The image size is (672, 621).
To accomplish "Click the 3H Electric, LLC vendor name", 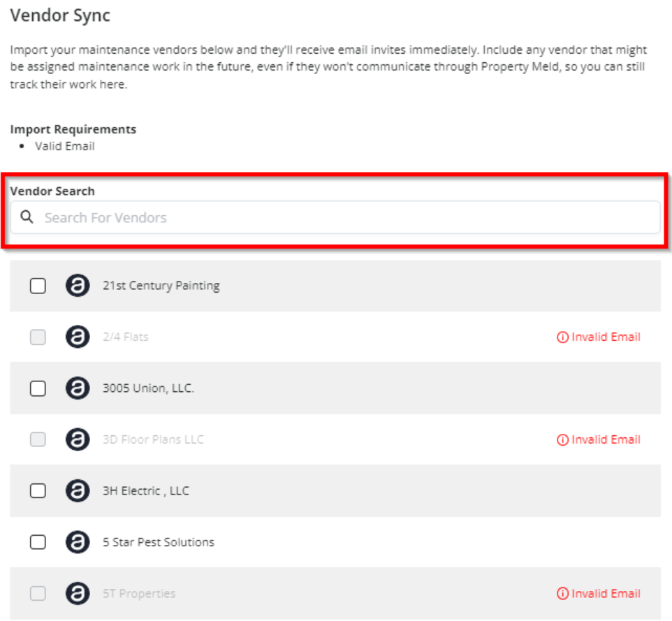I will [145, 491].
